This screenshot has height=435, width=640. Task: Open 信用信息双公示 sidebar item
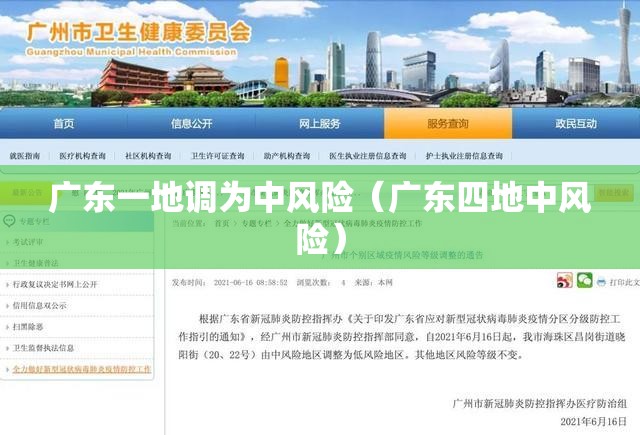40,306
